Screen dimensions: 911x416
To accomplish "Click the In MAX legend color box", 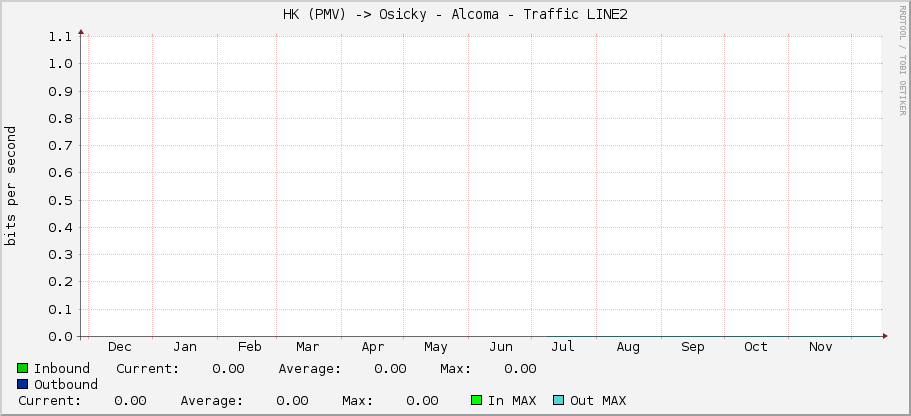I will click(477, 401).
